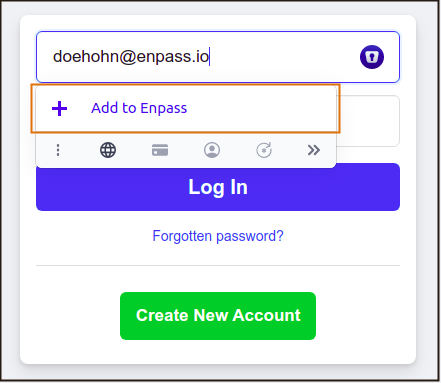This screenshot has height=383, width=441.
Task: Open the identity profile icon
Action: point(212,150)
